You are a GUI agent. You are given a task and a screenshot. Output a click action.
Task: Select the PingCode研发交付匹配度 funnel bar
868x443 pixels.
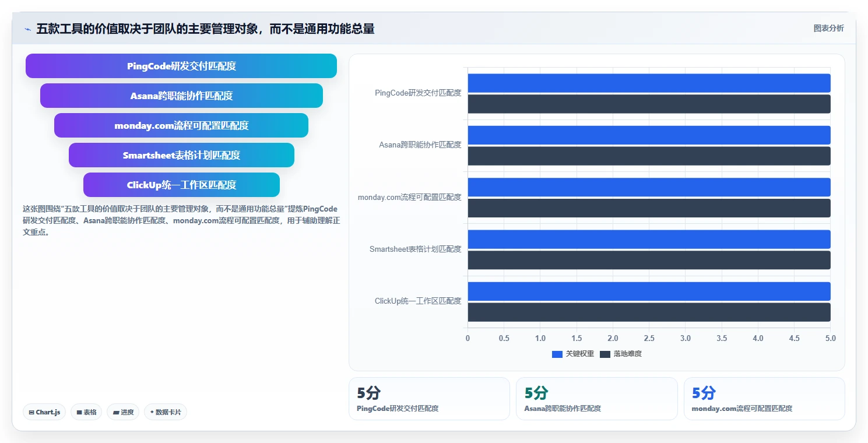[181, 66]
